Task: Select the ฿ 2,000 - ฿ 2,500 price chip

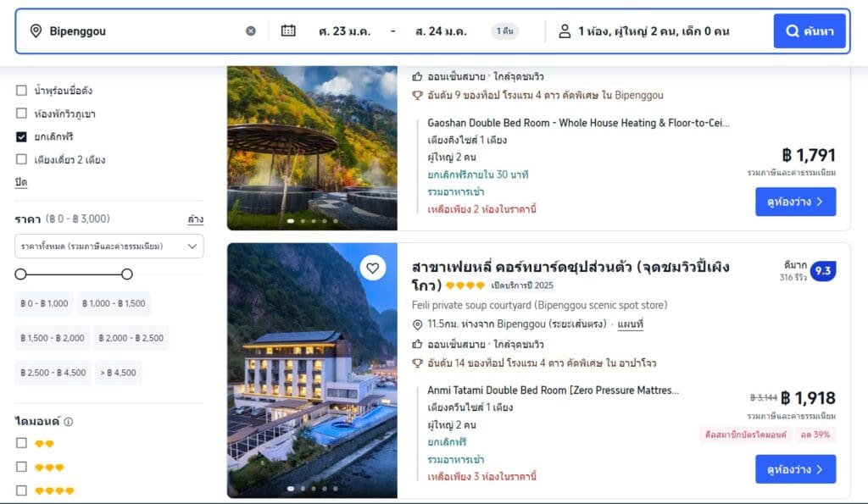Action: point(131,338)
